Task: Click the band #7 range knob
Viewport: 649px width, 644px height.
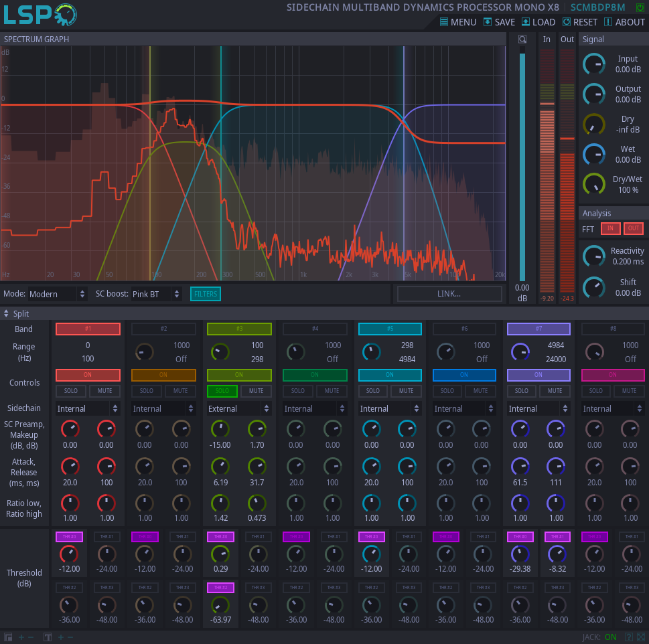Action: (x=520, y=351)
